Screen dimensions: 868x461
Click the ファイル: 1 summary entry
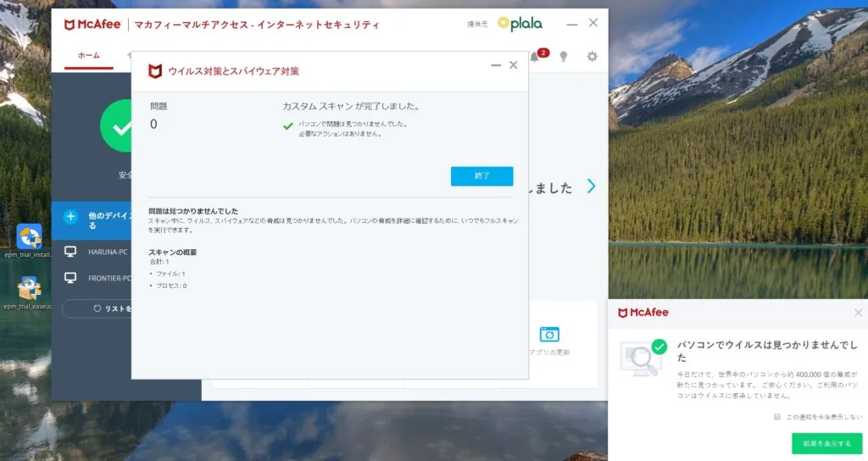(x=170, y=274)
